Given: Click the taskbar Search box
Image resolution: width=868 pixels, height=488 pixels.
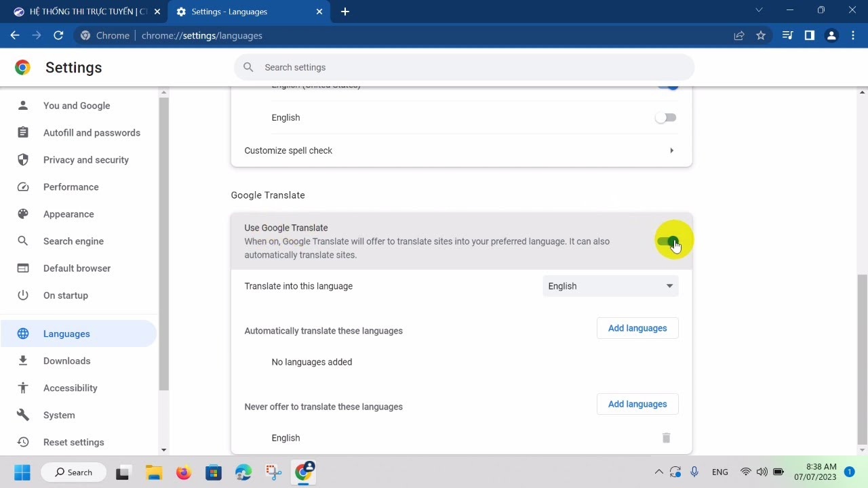Looking at the screenshot, I should pos(74,472).
